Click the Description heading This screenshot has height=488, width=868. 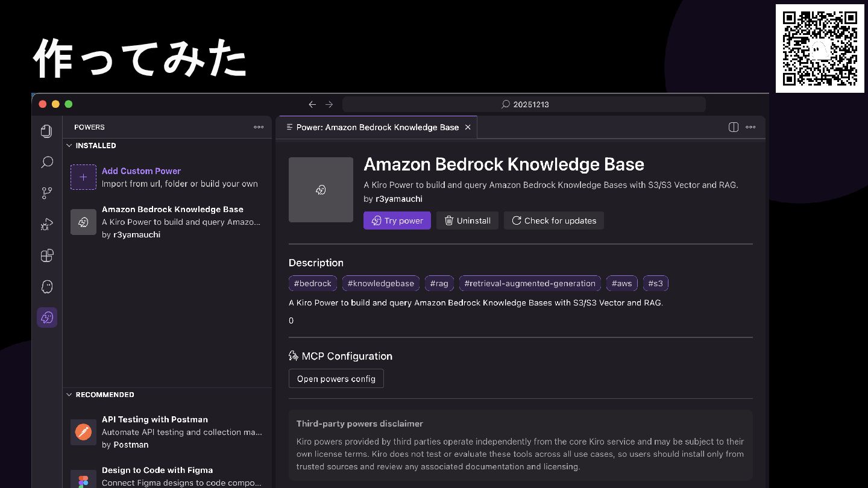click(x=316, y=263)
